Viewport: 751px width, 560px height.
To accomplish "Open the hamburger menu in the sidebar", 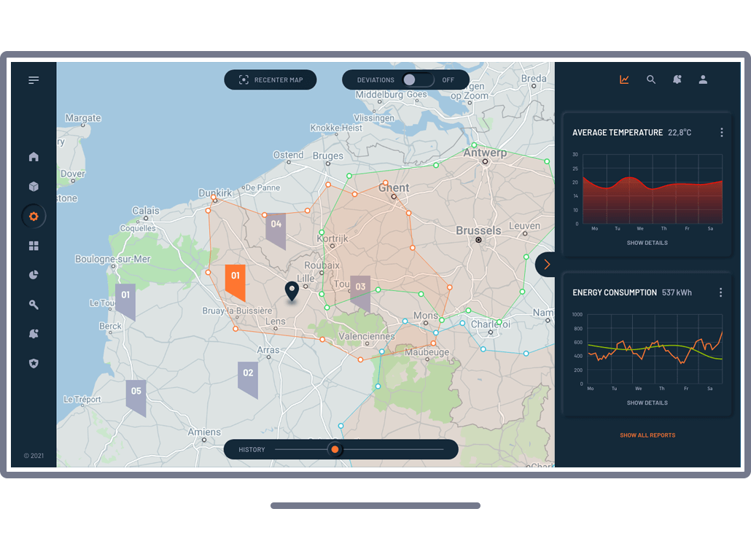I will [x=34, y=80].
